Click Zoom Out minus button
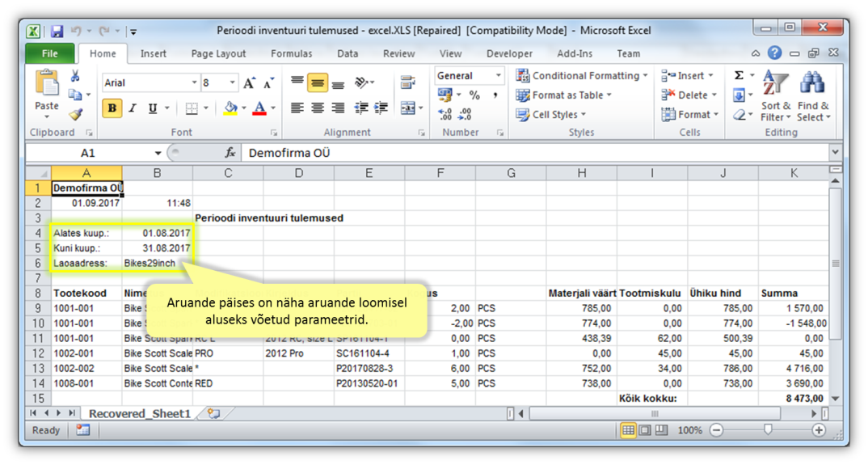Image resolution: width=868 pixels, height=465 pixels. point(716,430)
